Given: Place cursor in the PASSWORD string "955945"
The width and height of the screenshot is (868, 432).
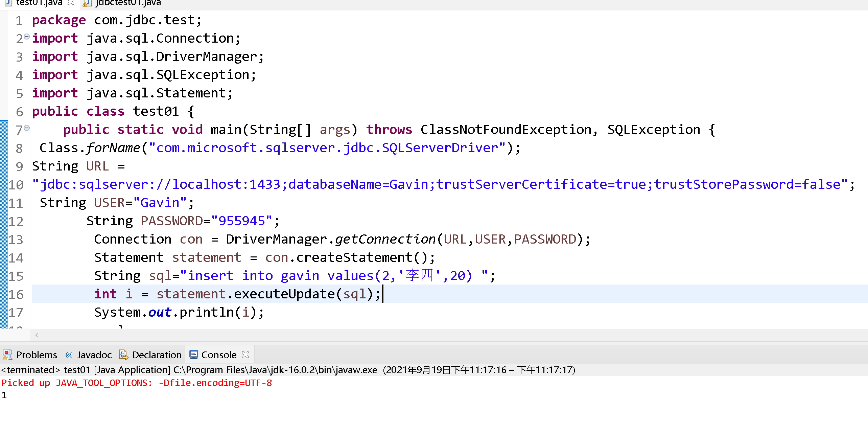Looking at the screenshot, I should pyautogui.click(x=241, y=221).
